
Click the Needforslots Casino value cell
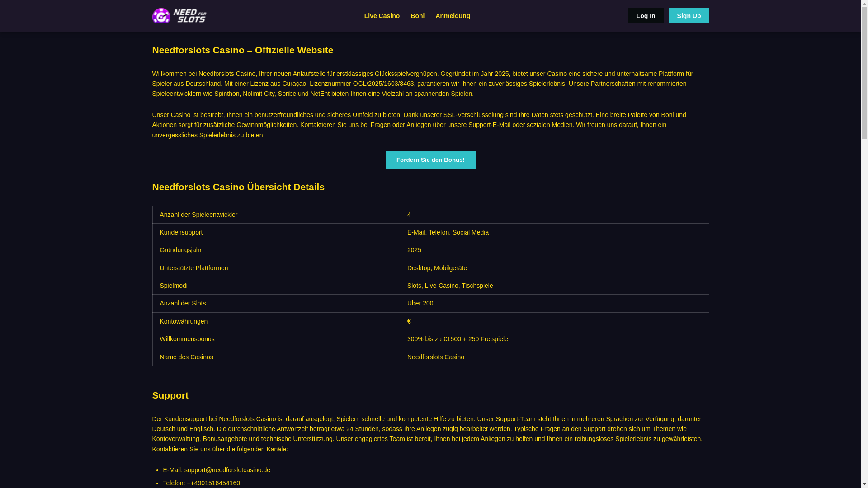554,357
